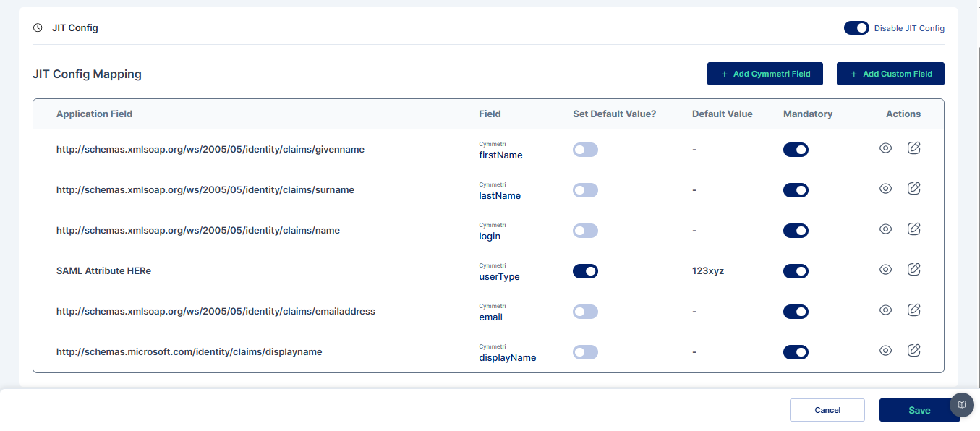Image resolution: width=980 pixels, height=431 pixels.
Task: Enable default value for email
Action: click(585, 312)
